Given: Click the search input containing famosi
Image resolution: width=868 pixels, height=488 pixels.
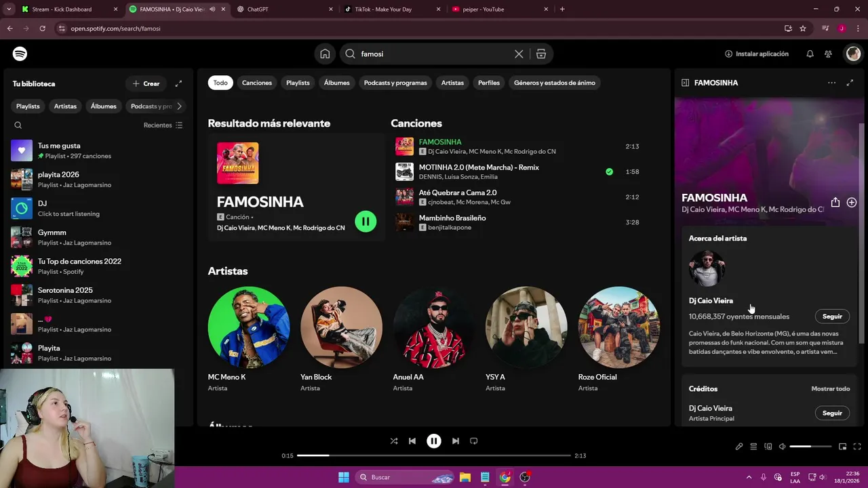Looking at the screenshot, I should point(434,54).
